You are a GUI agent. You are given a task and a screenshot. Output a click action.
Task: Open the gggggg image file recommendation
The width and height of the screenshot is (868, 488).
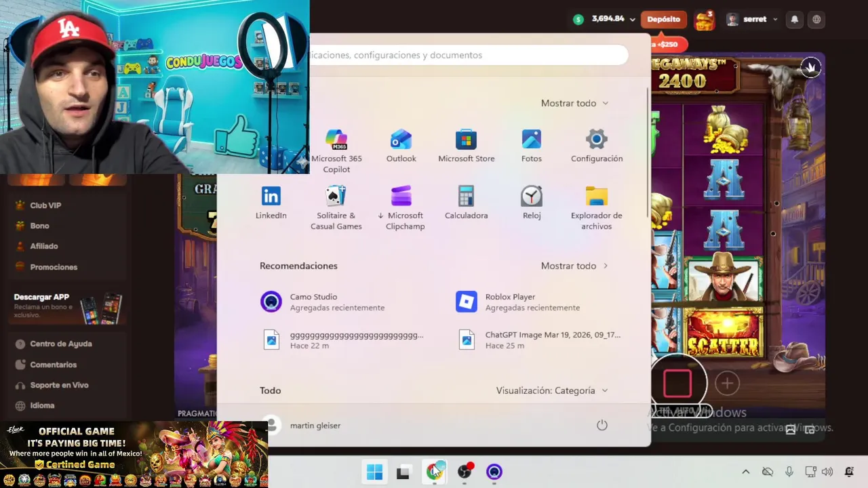tap(341, 340)
